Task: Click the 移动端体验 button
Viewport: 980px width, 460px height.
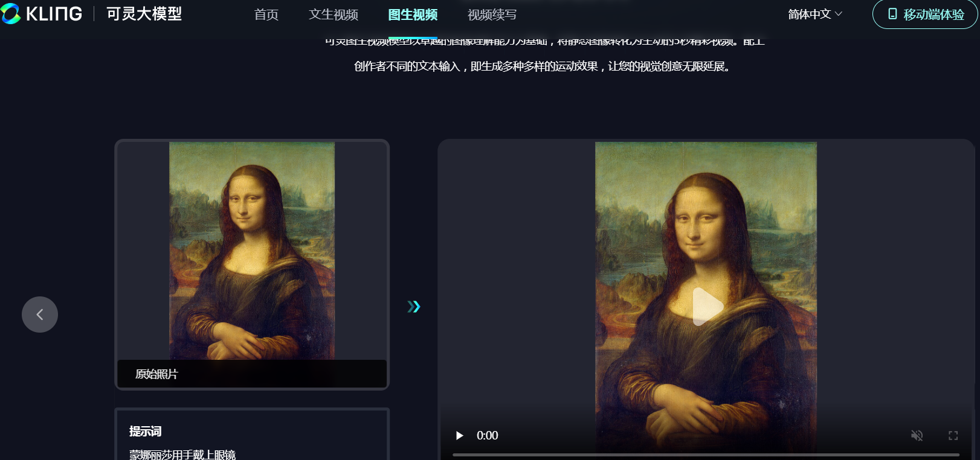Action: pos(925,14)
